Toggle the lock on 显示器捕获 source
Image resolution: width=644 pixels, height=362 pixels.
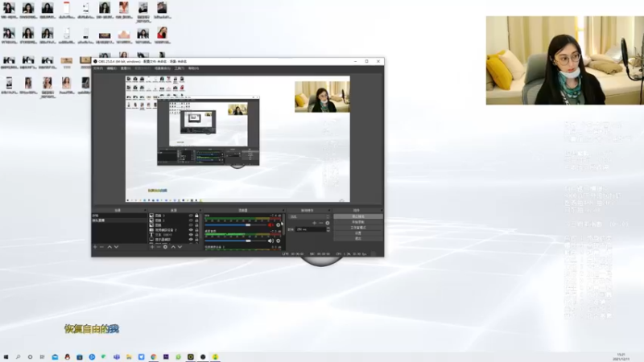(196, 240)
